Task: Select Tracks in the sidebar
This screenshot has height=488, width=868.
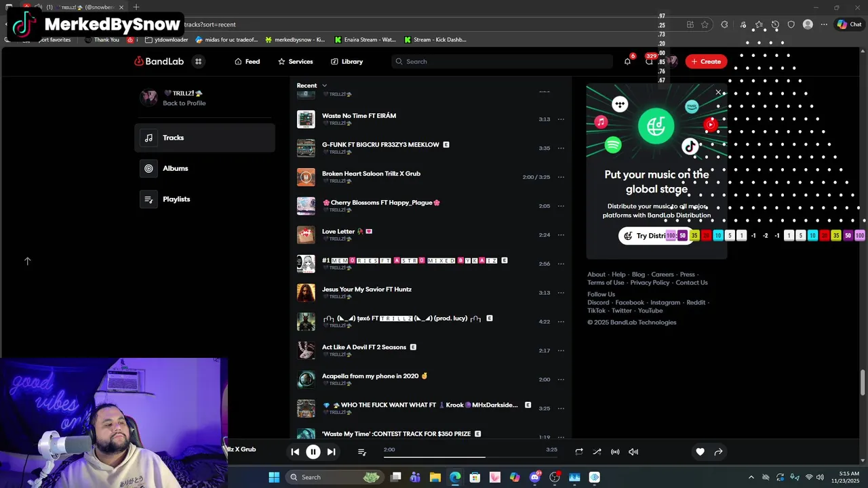Action: pyautogui.click(x=205, y=138)
